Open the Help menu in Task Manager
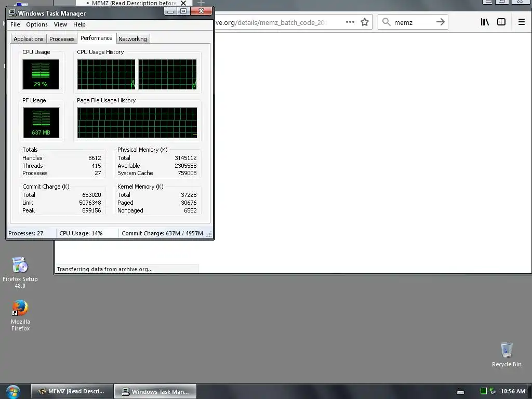The height and width of the screenshot is (399, 532). pos(79,24)
